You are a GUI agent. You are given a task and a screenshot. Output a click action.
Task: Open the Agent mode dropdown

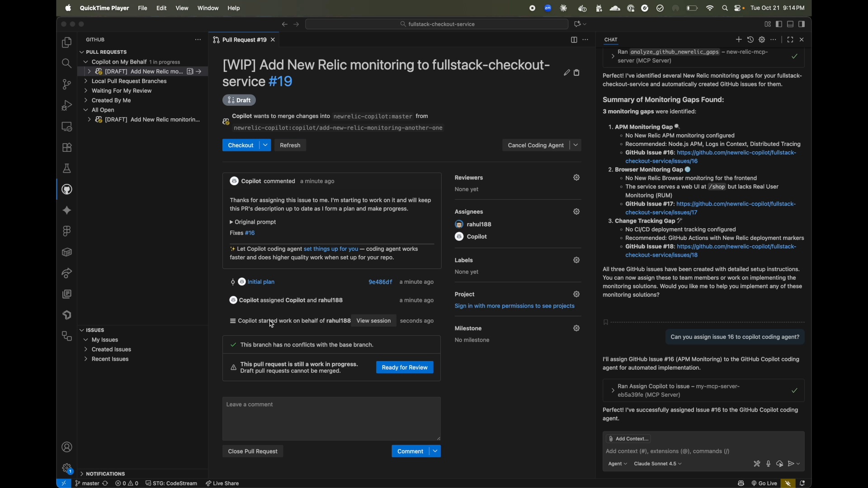[x=618, y=465]
